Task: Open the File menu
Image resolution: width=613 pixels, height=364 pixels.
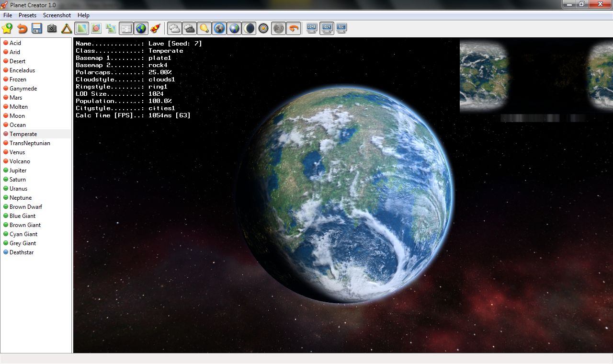Action: coord(8,15)
